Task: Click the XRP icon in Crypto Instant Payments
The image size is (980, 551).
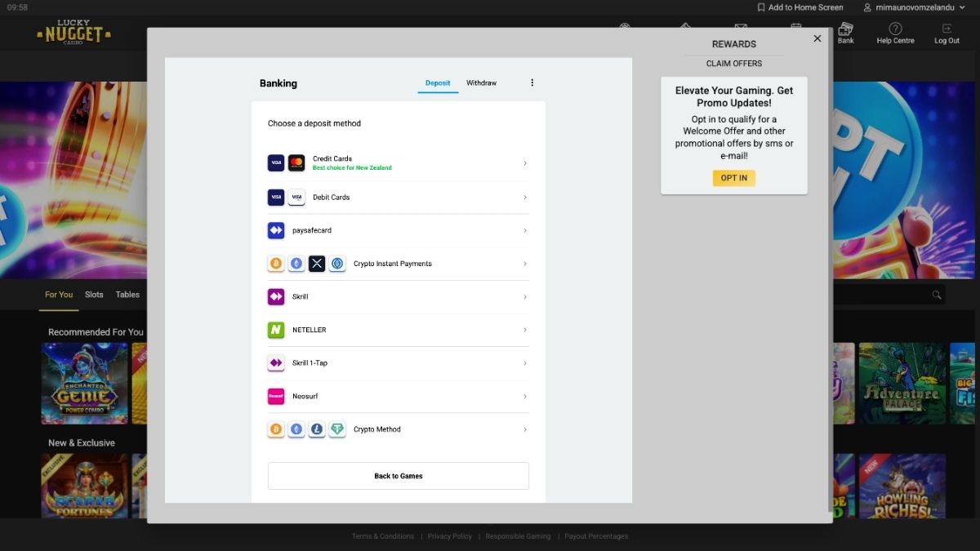Action: 317,264
